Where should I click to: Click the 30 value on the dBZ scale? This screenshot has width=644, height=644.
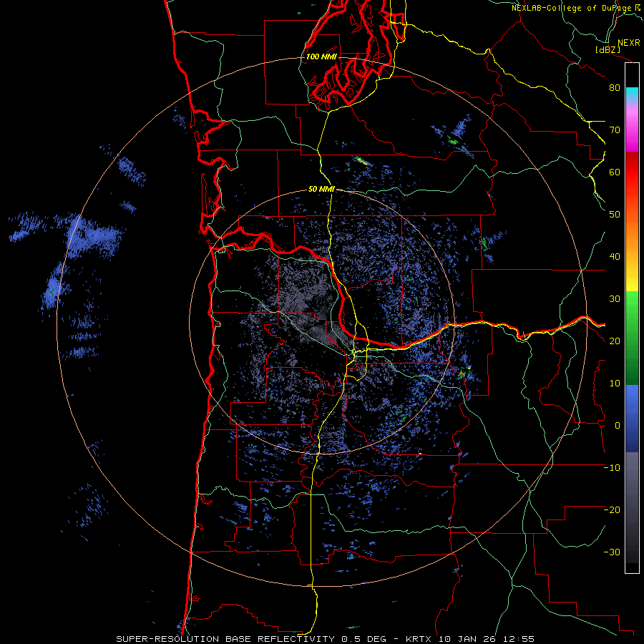pyautogui.click(x=615, y=299)
